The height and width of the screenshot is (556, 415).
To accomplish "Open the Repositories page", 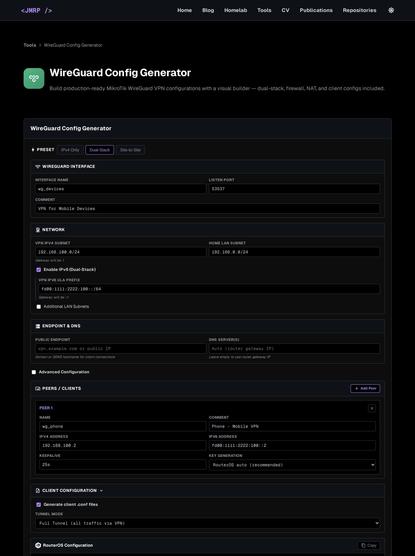I will (x=359, y=10).
